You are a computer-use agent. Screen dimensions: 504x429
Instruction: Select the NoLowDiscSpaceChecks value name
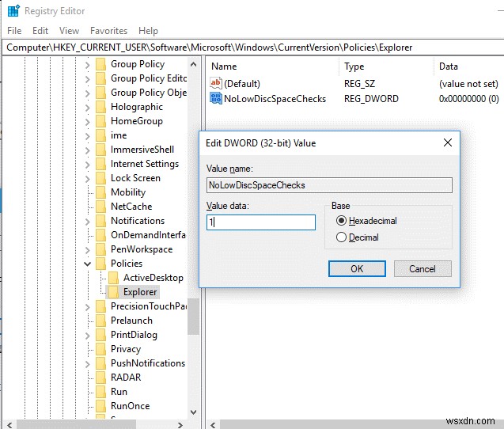coord(275,98)
